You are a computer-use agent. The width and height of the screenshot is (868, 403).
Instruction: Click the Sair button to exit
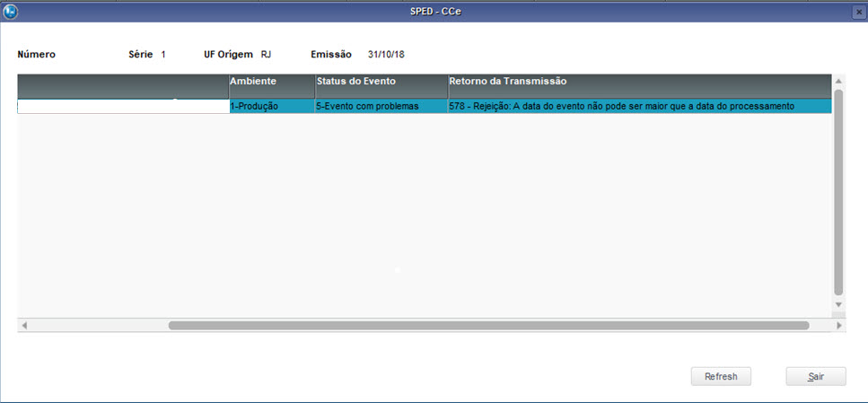pyautogui.click(x=815, y=376)
